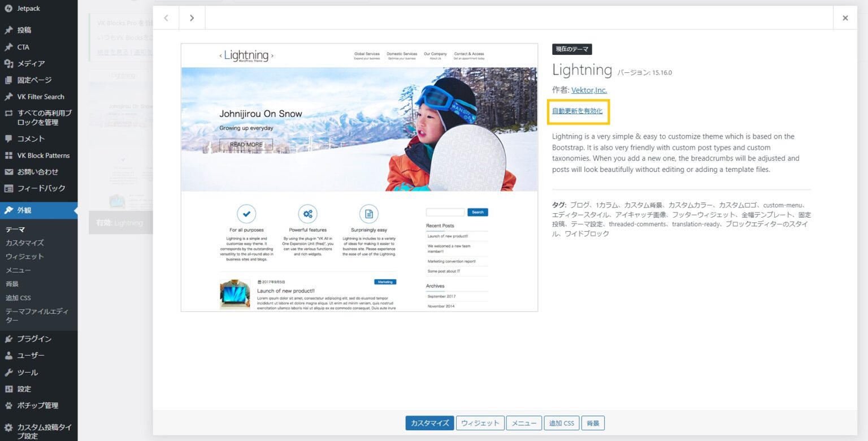Click the ツール wrench icon
The width and height of the screenshot is (868, 441).
coord(10,372)
